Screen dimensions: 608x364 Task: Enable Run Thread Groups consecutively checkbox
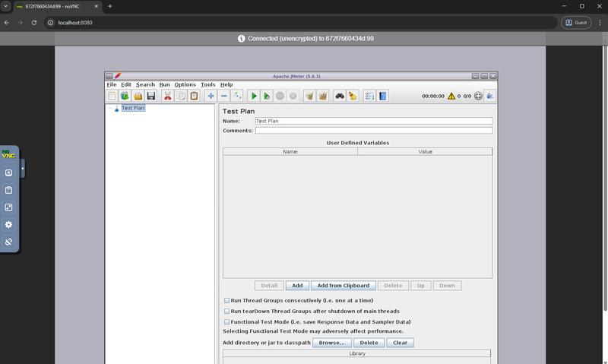click(x=226, y=300)
